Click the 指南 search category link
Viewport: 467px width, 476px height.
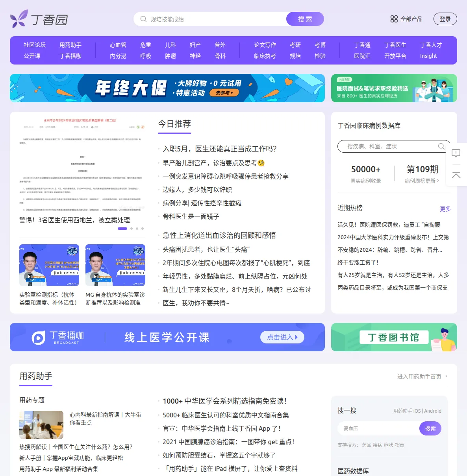click(x=400, y=445)
